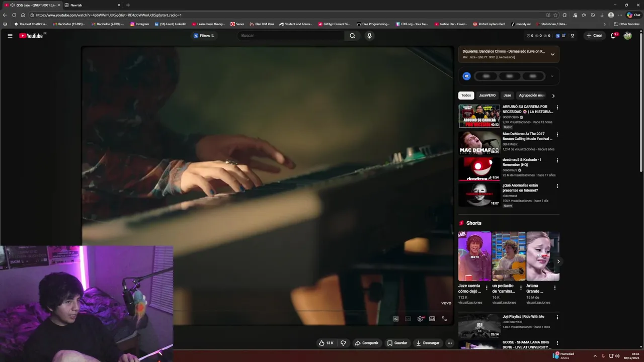Open options menu for Joji Playlist video
The image size is (644, 362).
coord(557,317)
